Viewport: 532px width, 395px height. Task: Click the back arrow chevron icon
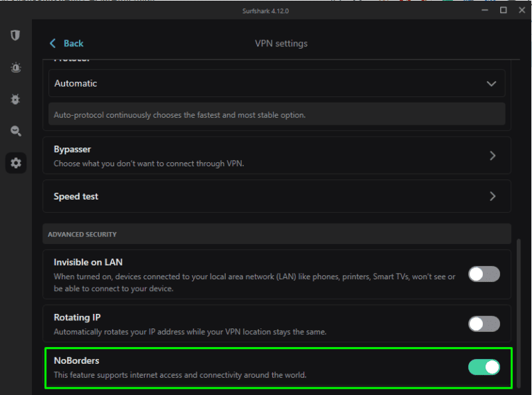53,44
